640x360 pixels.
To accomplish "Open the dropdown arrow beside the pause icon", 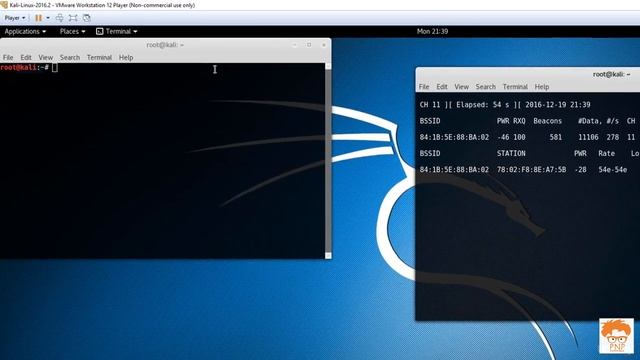I will click(x=48, y=18).
